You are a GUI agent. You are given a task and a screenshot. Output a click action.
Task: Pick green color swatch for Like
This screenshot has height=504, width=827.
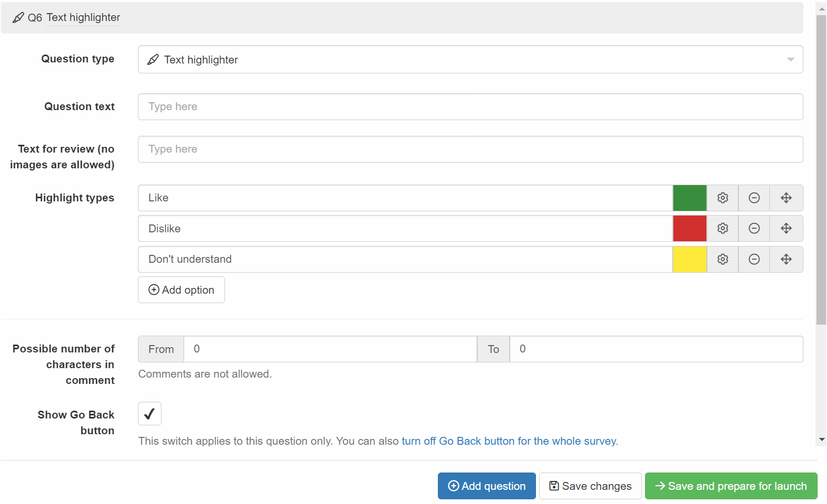click(690, 198)
